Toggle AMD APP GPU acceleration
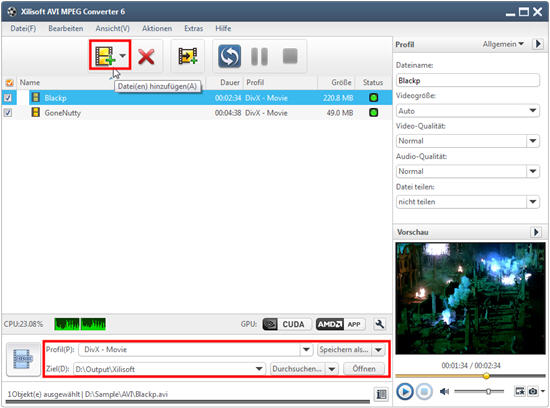Viewport: 550px width, 408px height. [x=340, y=324]
